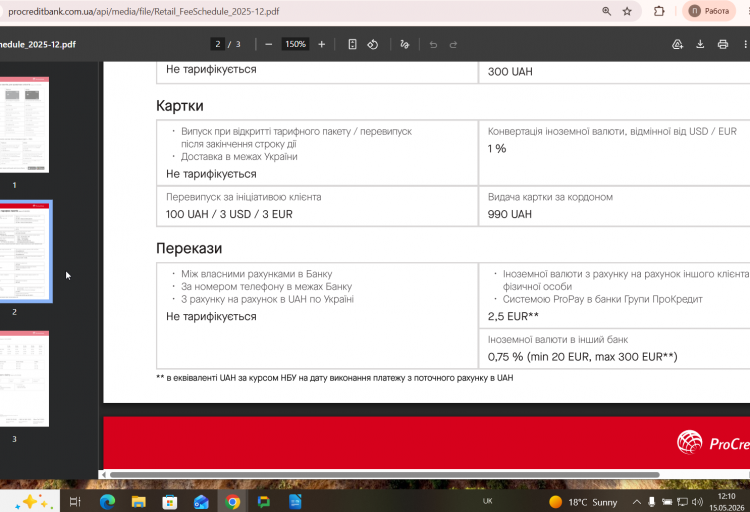
Task: Click 'Видача картки за кордоном' label
Action: 550,197
